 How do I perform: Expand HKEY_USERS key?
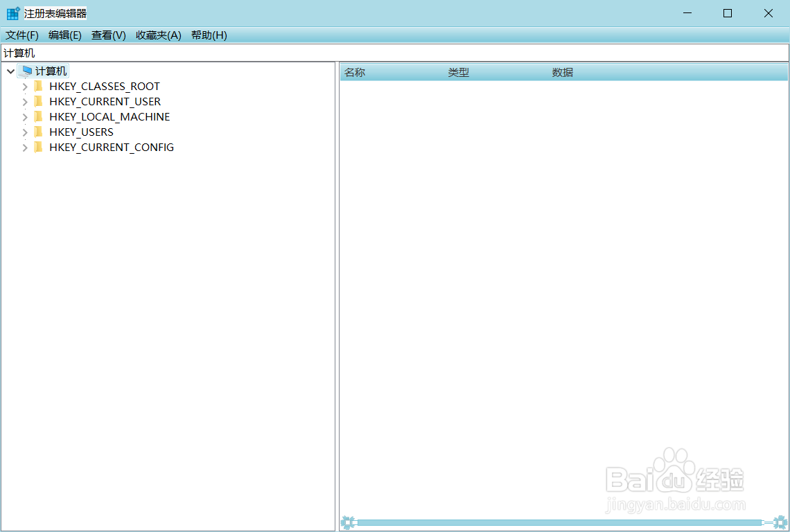(25, 132)
